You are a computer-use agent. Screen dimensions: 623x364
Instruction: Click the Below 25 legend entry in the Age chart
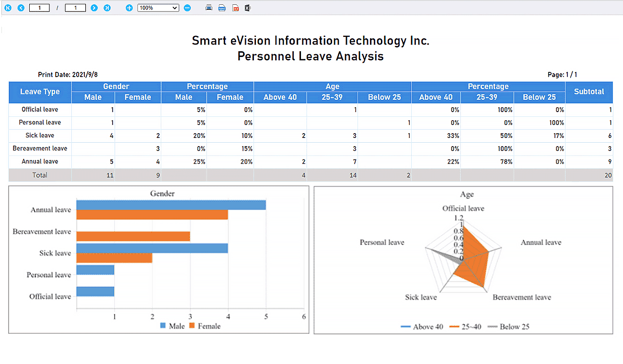(x=508, y=327)
